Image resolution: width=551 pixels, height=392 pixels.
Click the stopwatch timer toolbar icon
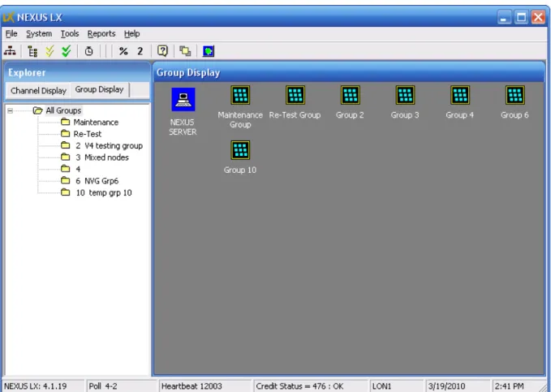(89, 51)
